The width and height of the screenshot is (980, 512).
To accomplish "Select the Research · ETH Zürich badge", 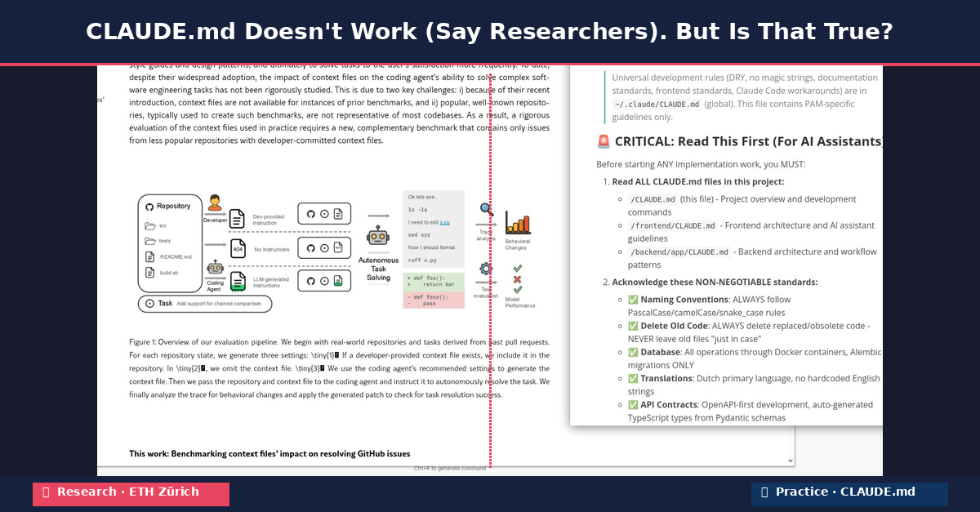I will [x=131, y=492].
